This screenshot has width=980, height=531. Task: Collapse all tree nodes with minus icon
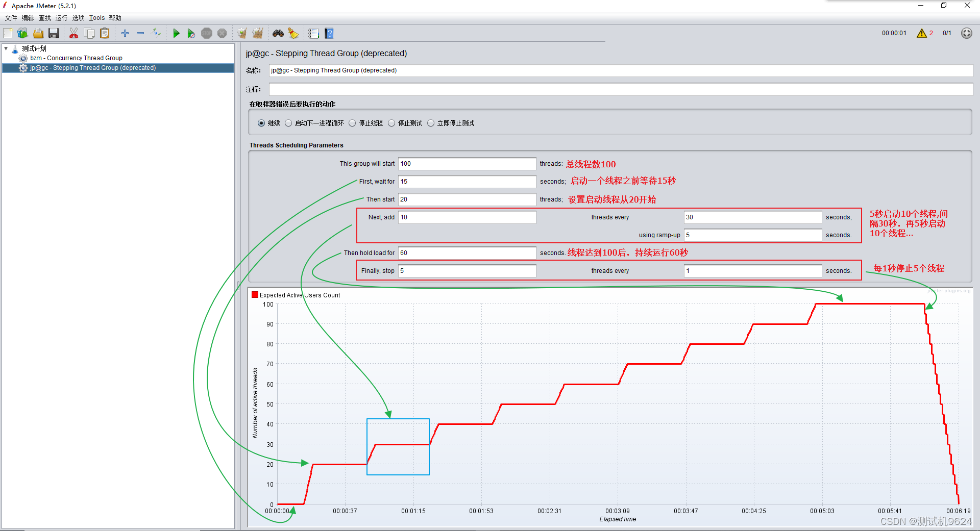click(x=140, y=33)
